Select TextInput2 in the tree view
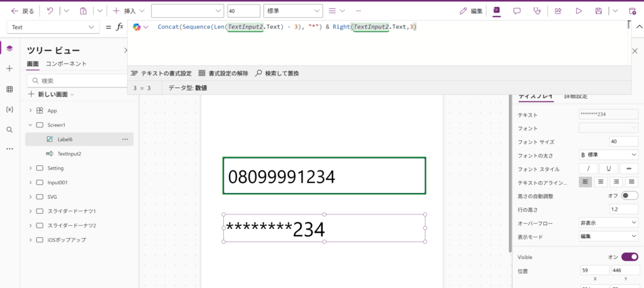644x288 pixels. point(69,153)
